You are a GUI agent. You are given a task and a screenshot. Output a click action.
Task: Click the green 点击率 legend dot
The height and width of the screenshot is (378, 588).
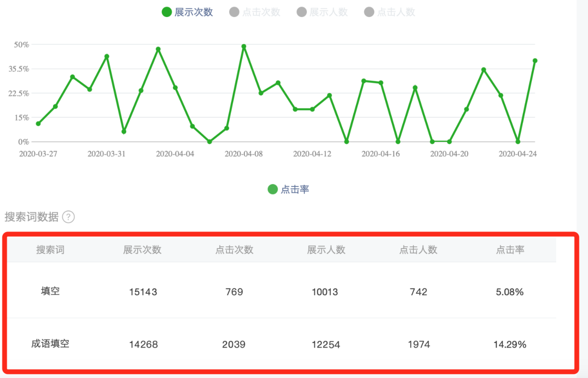click(273, 190)
